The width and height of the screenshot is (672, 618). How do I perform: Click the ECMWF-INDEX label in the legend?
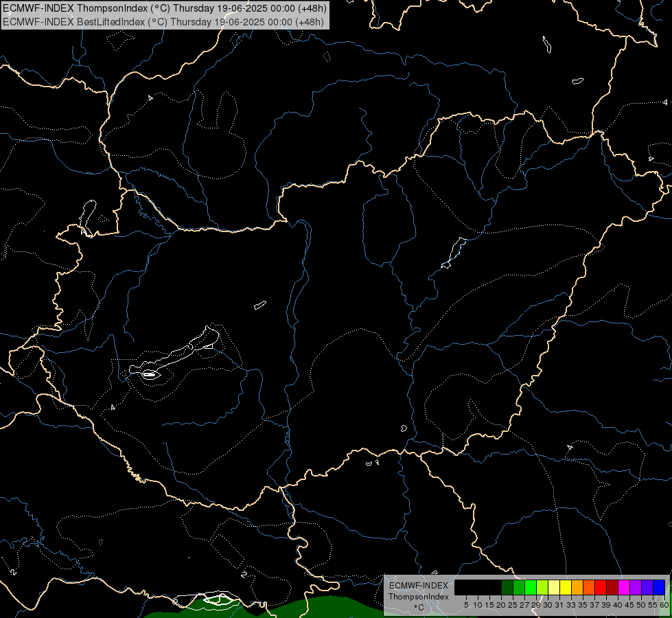[418, 586]
